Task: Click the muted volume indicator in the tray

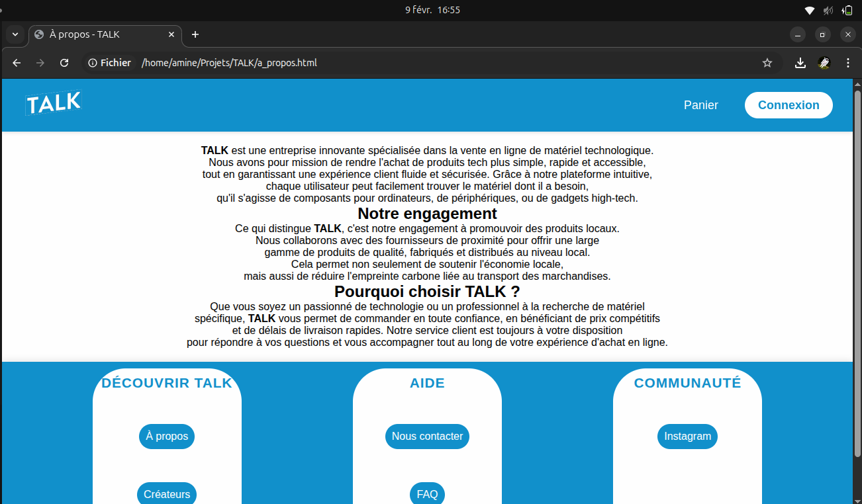Action: click(x=827, y=10)
